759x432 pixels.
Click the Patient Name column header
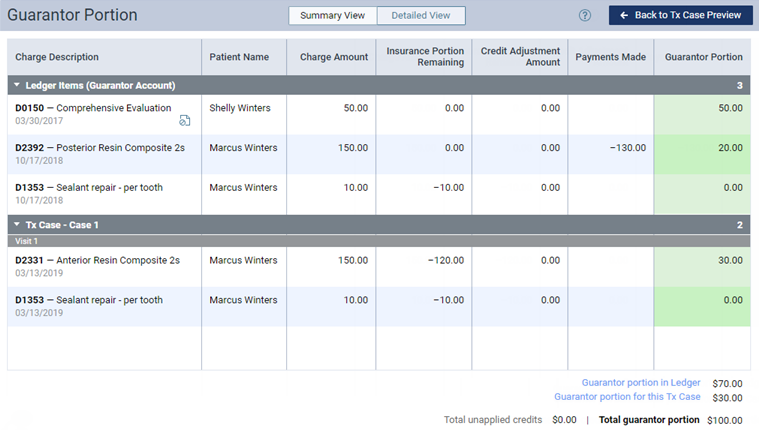239,58
